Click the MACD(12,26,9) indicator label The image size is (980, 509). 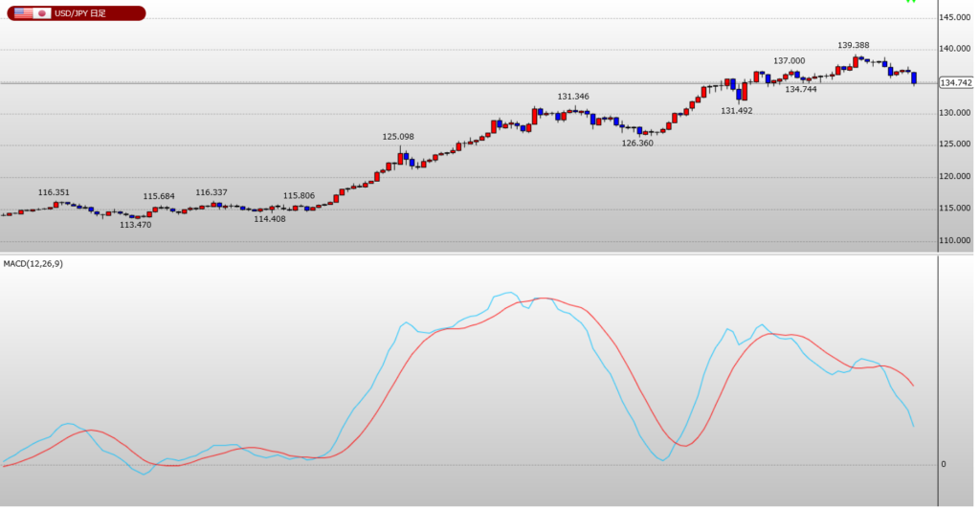(33, 263)
